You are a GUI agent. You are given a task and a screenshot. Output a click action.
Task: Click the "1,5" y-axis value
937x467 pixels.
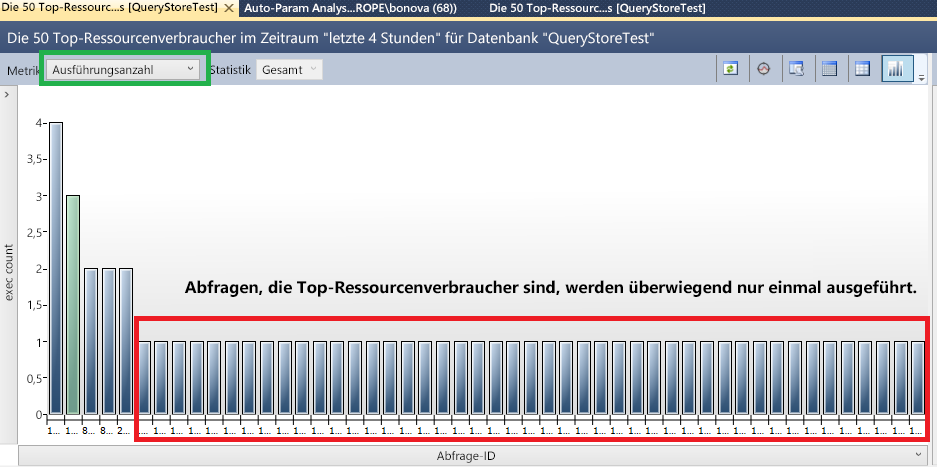[x=35, y=306]
